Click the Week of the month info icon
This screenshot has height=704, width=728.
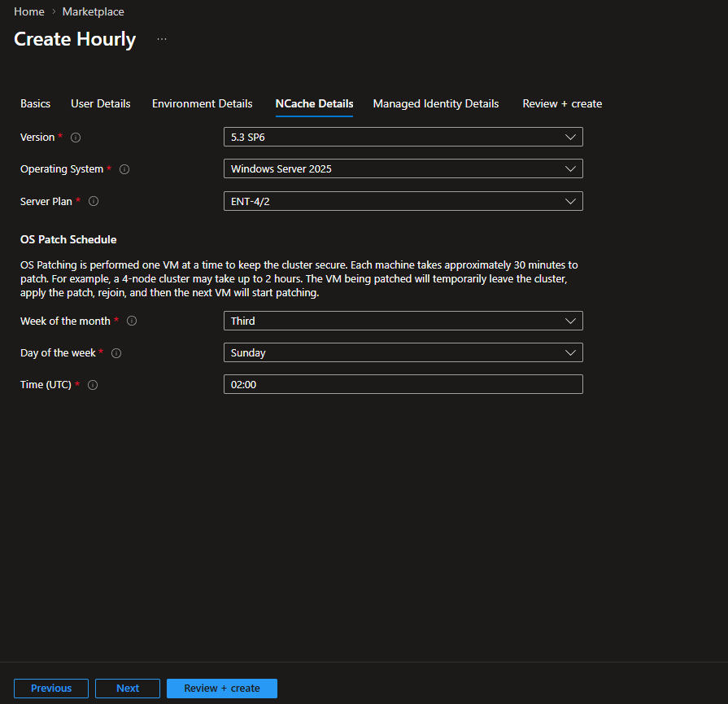click(x=132, y=321)
